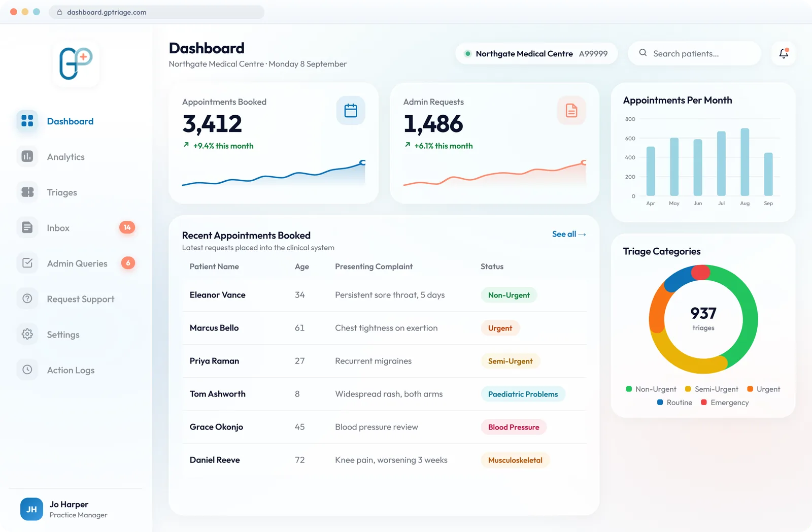
Task: Click the Inbox badge showing 14
Action: 127,227
